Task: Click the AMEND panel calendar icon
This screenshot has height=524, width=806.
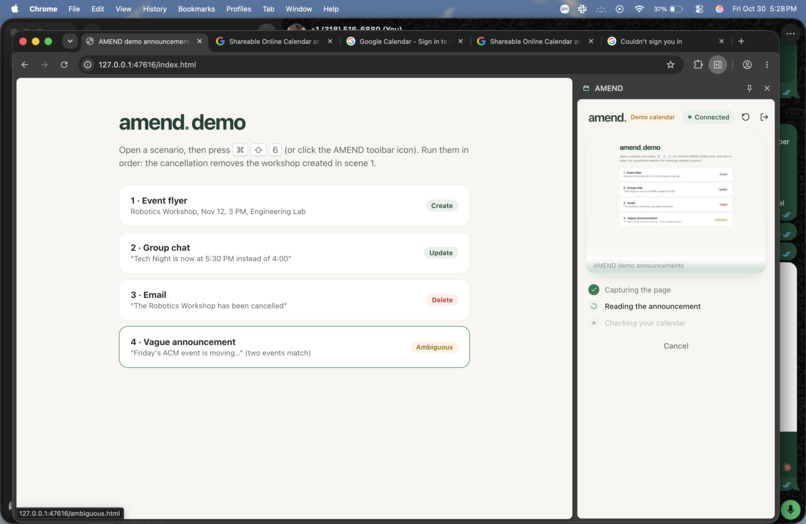Action: [586, 88]
